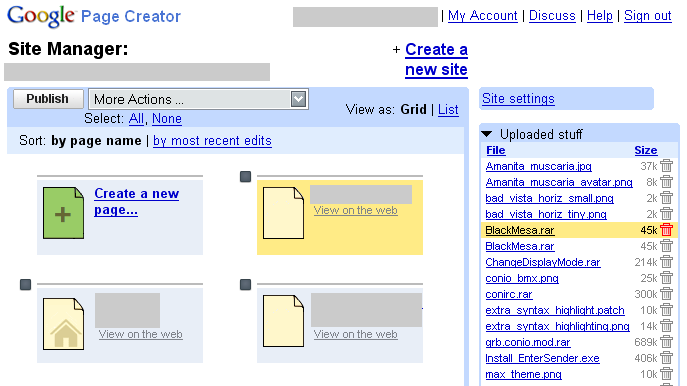The width and height of the screenshot is (687, 386).
Task: Open Install_EnterSender.exe file link
Action: 542,358
